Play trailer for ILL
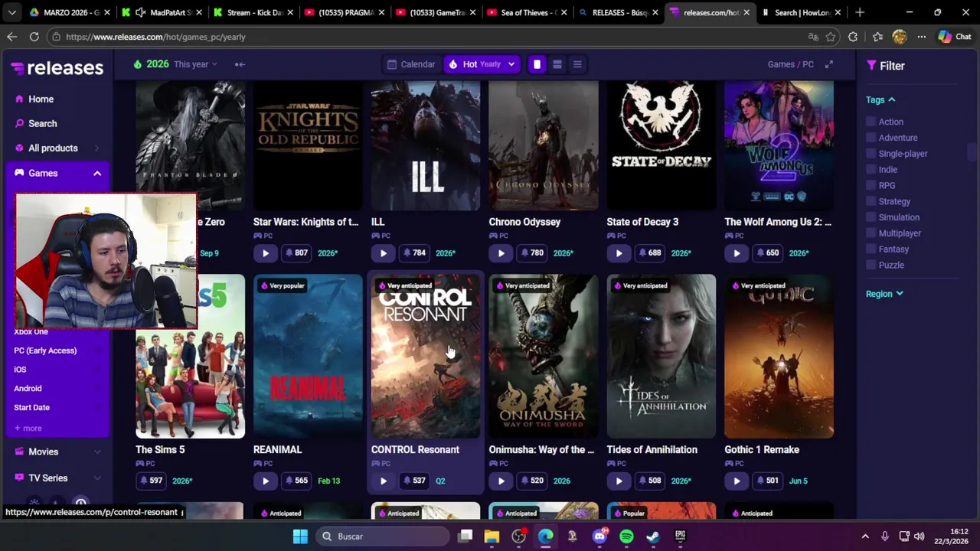 click(383, 253)
